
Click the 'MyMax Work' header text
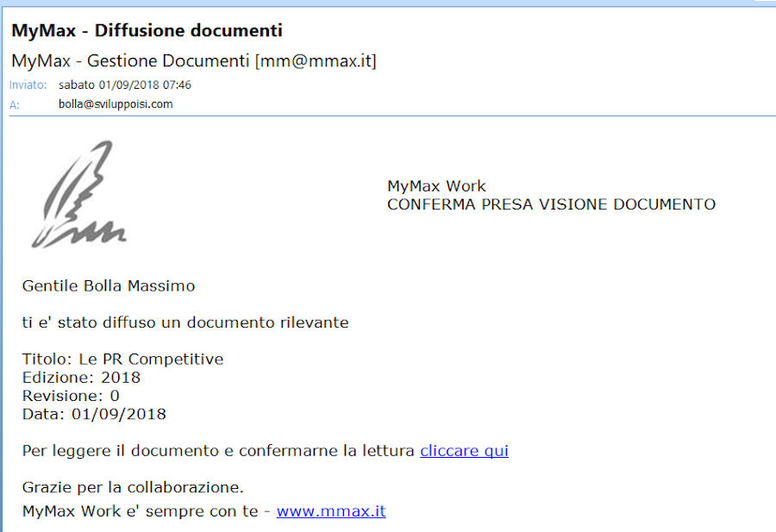tap(436, 186)
